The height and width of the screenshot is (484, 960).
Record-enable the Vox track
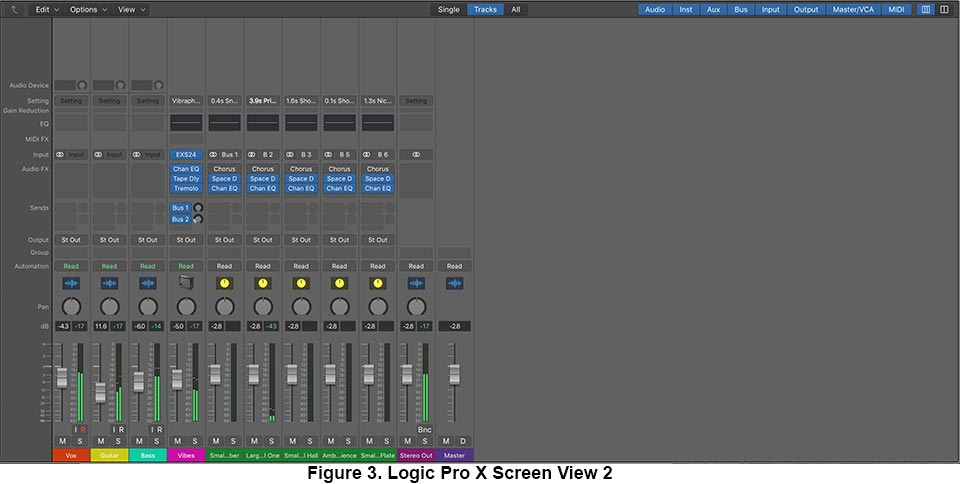coord(83,430)
